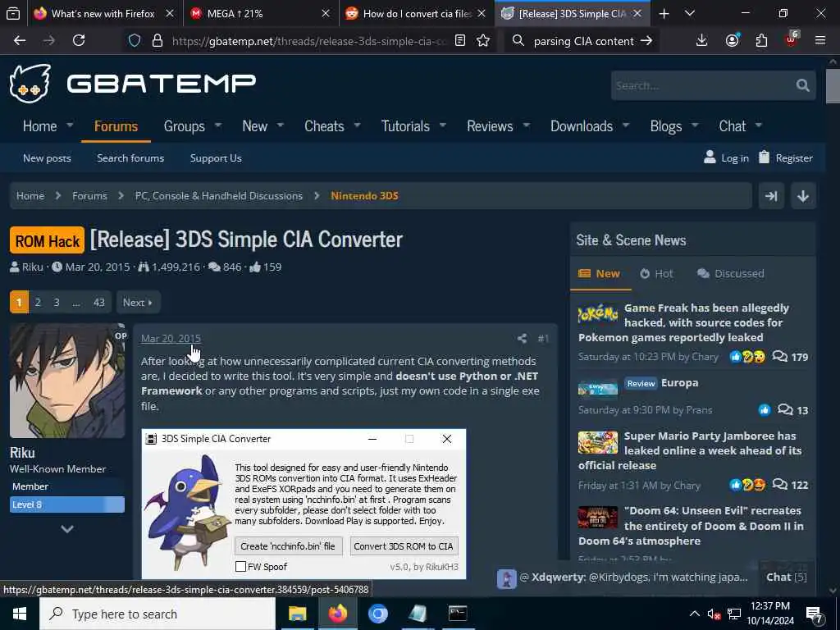Click the Mar 20, 2015 post date link

click(x=171, y=338)
